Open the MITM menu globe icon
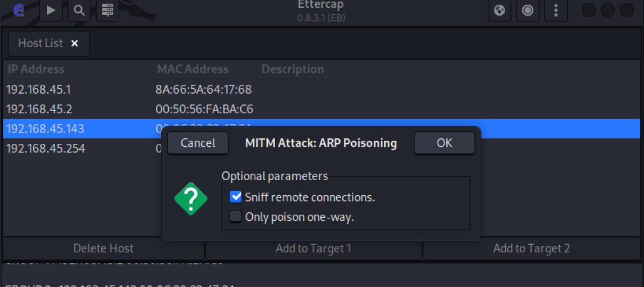 (x=500, y=10)
